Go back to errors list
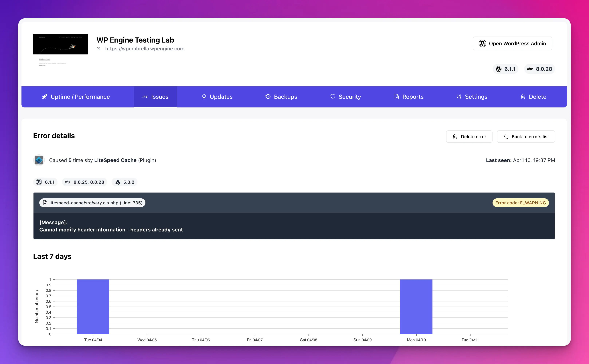The height and width of the screenshot is (364, 589). 526,137
